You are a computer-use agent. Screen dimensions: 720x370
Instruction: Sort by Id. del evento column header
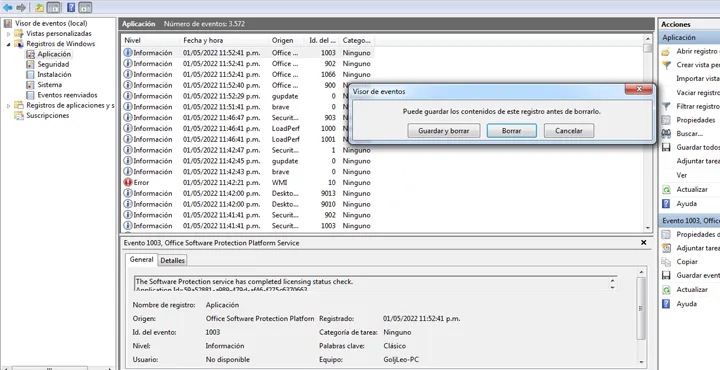pyautogui.click(x=322, y=40)
